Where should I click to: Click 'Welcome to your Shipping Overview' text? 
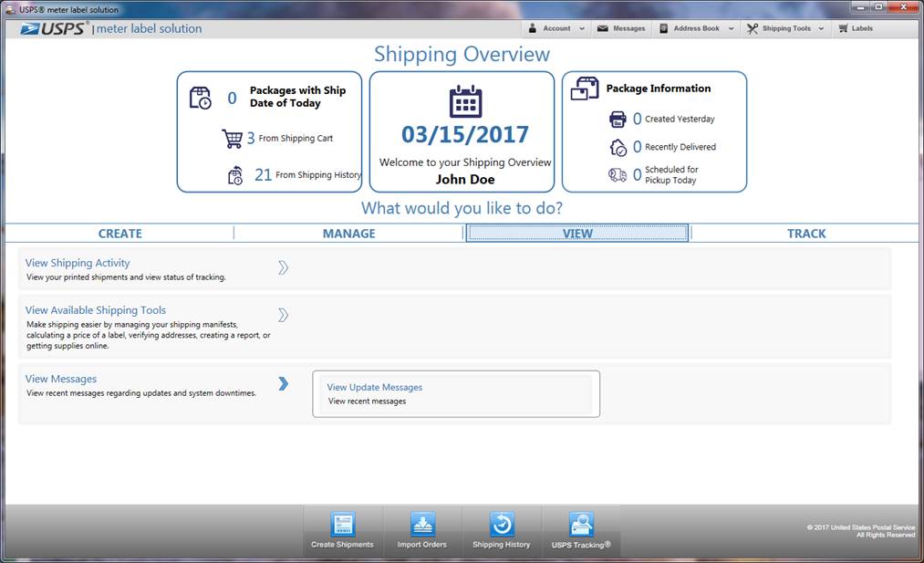click(x=465, y=162)
